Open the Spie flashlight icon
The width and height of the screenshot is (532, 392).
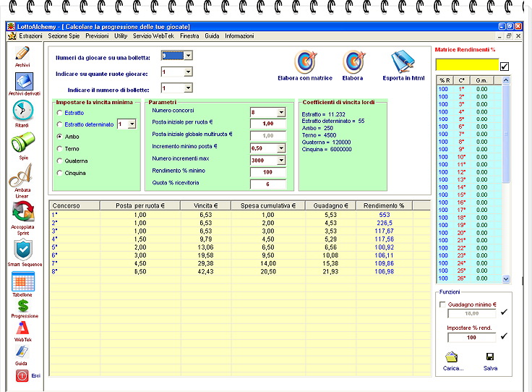tap(22, 142)
